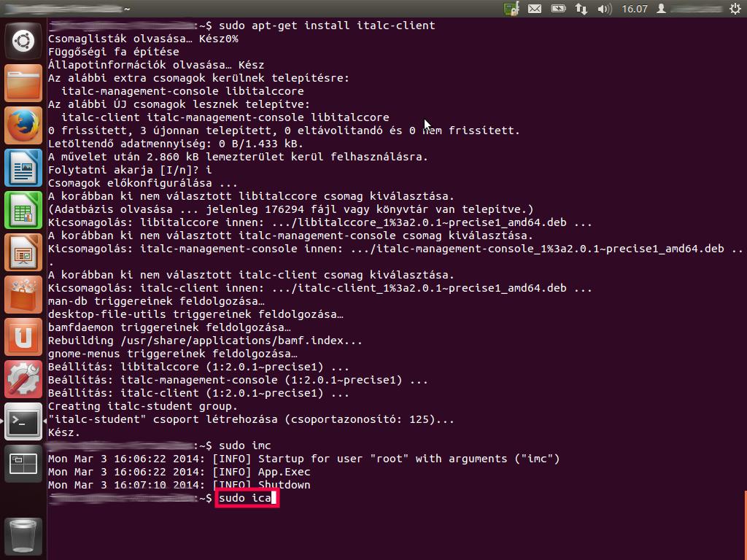Click 'Beállítás: italc-client (1:2.0.1~precise1)' line
The height and width of the screenshot is (560, 747).
pos(198,393)
